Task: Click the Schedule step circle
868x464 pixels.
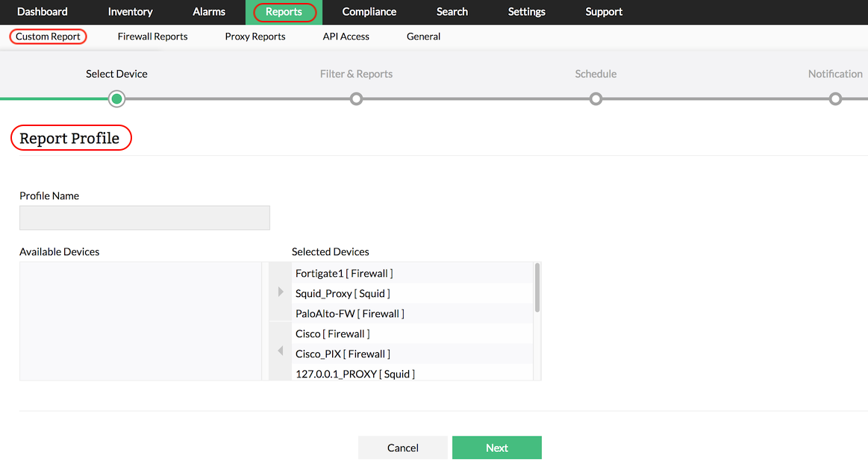Action: click(596, 98)
